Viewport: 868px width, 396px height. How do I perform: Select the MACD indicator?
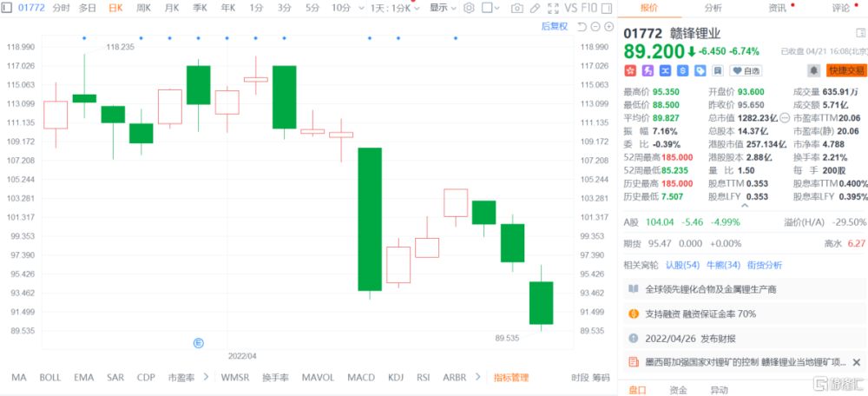tap(360, 378)
